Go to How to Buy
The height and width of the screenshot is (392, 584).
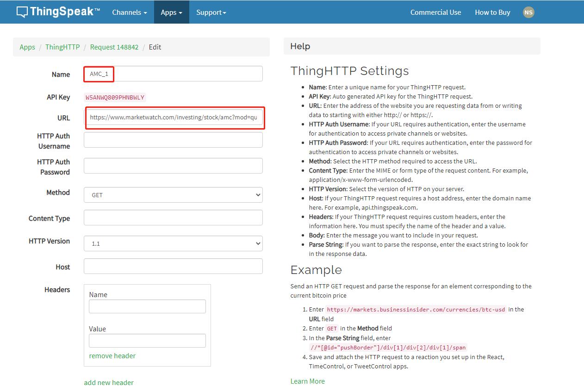(x=492, y=12)
